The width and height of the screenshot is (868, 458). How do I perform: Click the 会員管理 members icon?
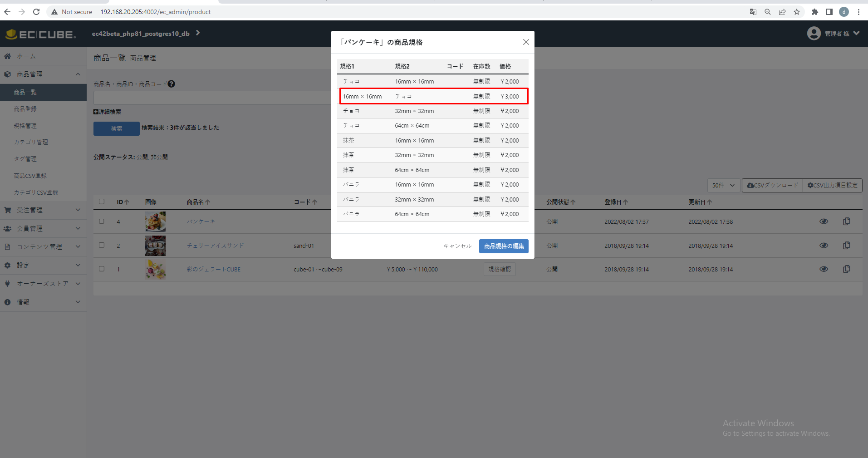pos(8,228)
